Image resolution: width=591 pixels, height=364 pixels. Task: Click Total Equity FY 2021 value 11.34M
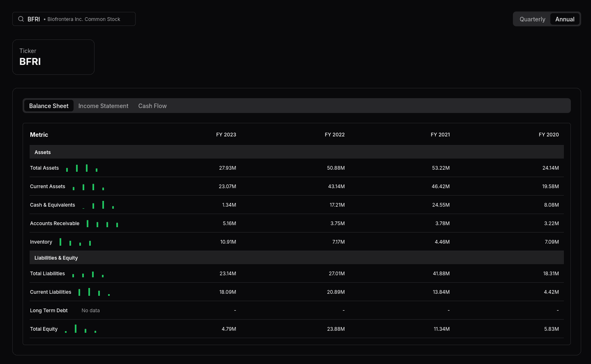[x=442, y=329]
